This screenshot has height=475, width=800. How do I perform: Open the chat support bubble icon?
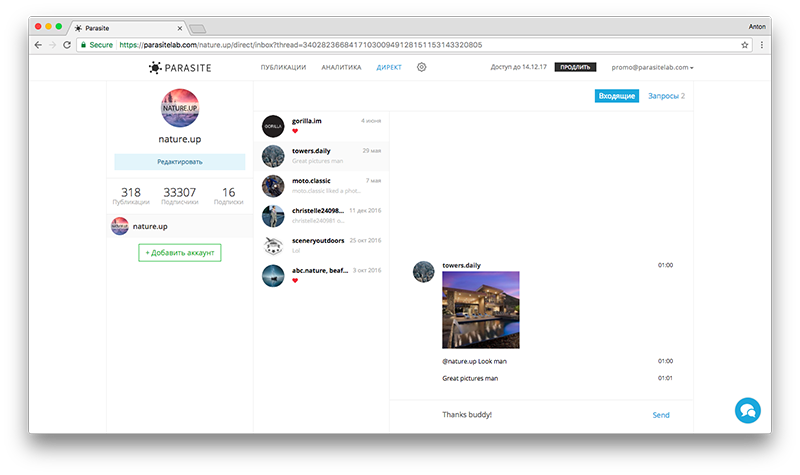[x=747, y=410]
